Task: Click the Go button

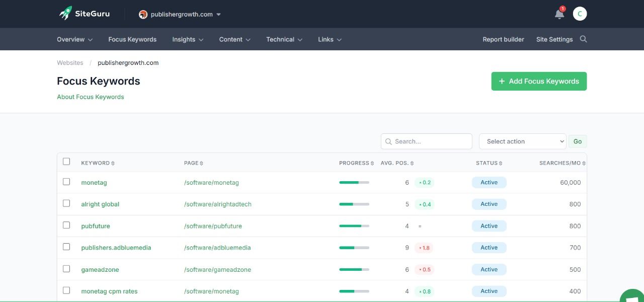Action: (578, 141)
